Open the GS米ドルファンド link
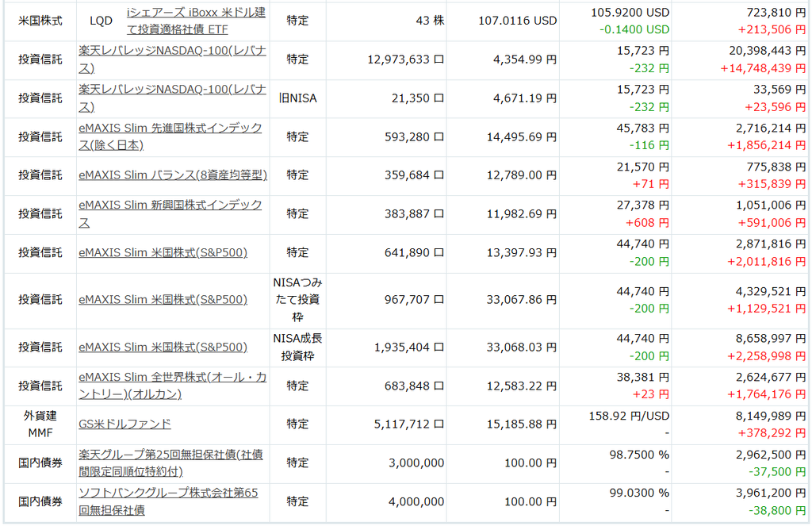This screenshot has height=526, width=812. (x=124, y=424)
